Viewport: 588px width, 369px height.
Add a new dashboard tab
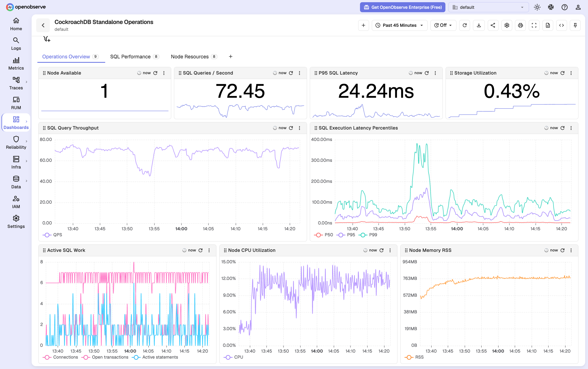[x=231, y=57]
